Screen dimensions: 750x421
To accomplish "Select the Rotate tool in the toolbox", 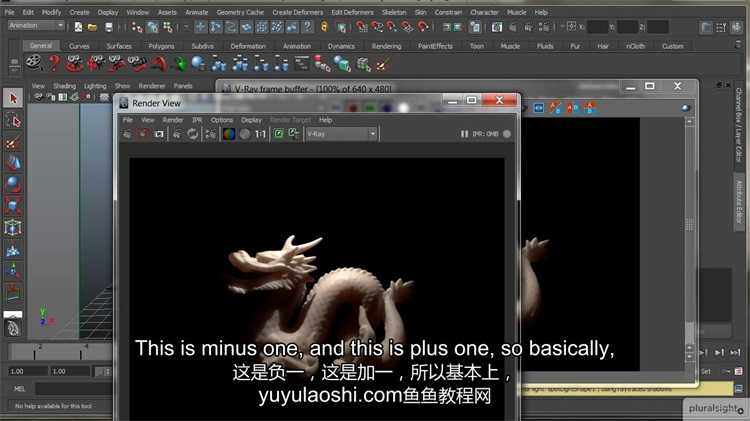I will click(13, 185).
